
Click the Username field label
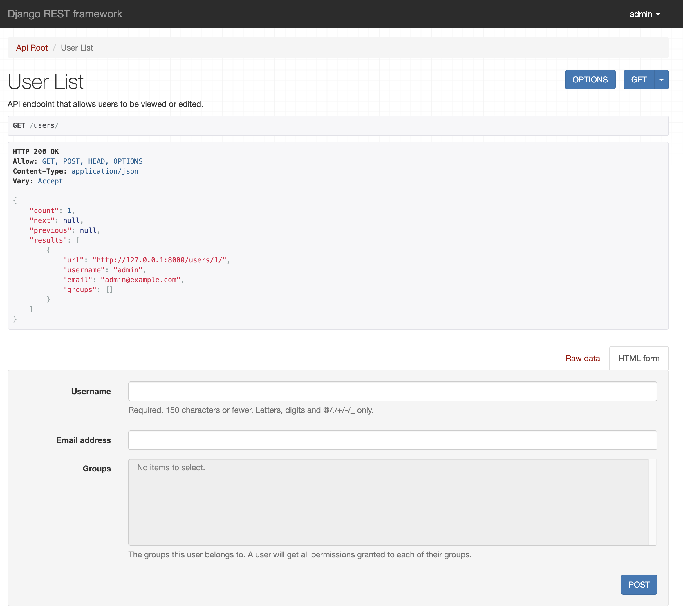point(91,392)
